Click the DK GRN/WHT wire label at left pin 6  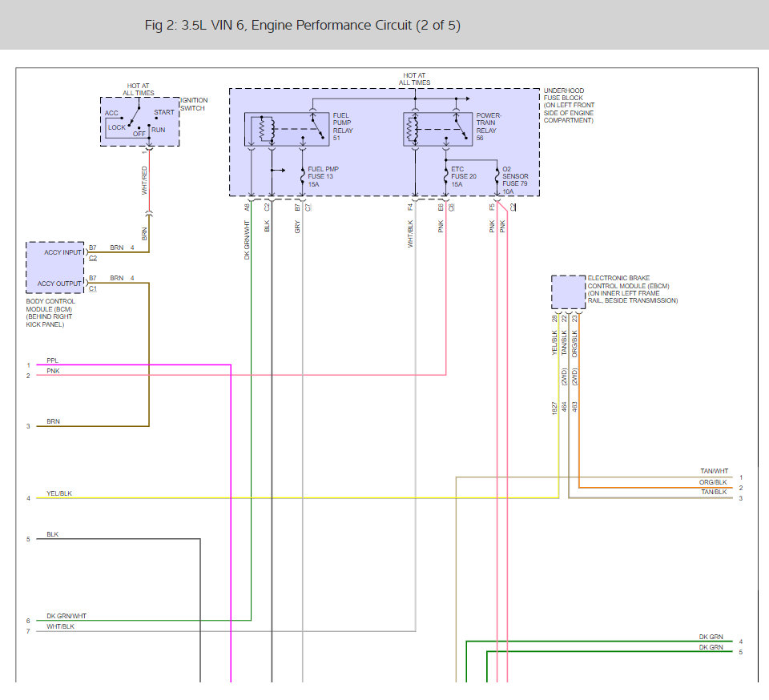coord(66,616)
